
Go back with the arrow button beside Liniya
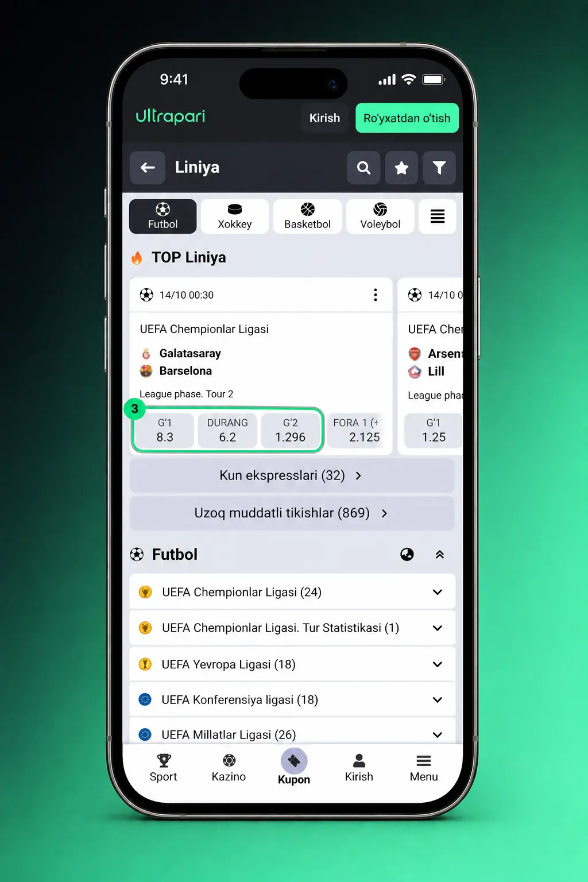tap(148, 168)
